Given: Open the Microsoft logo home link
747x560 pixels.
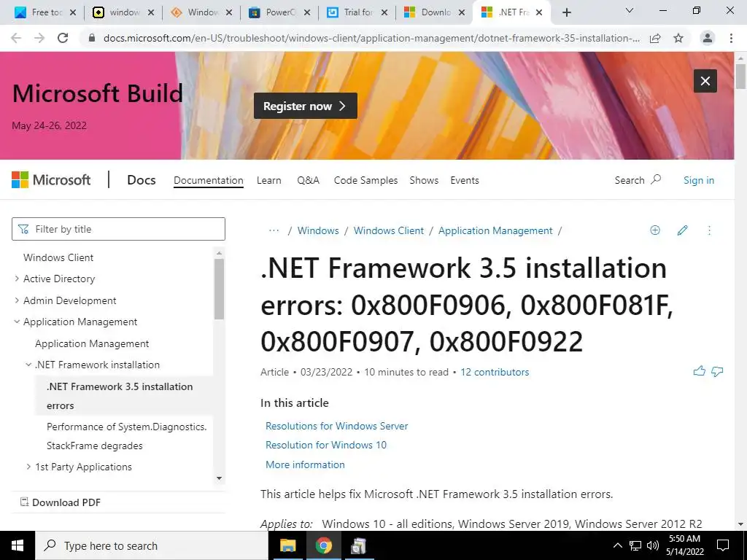Looking at the screenshot, I should pos(51,180).
